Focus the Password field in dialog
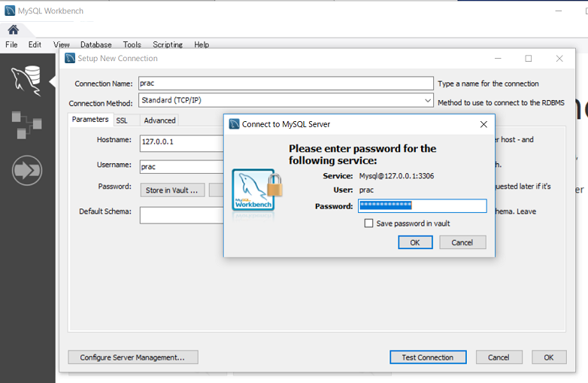The image size is (588, 383). [423, 205]
